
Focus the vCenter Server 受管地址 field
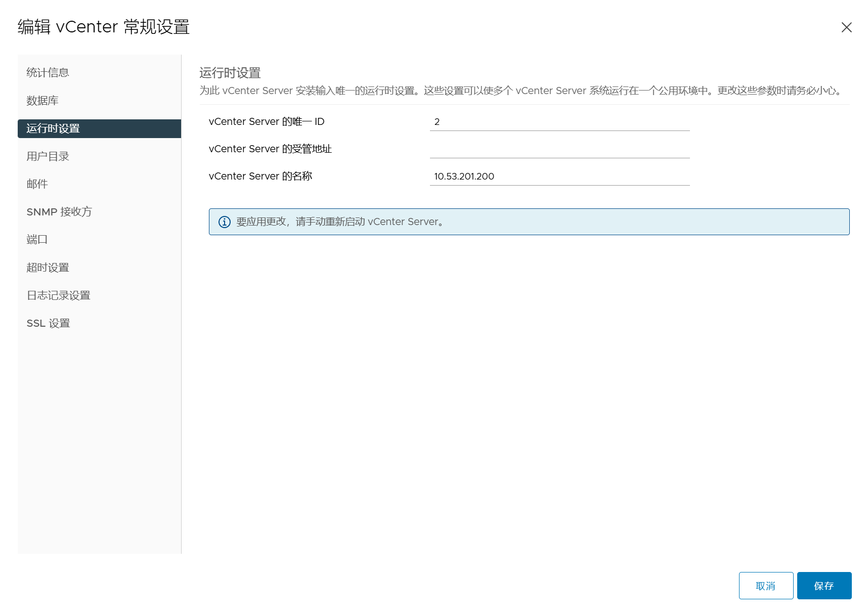tap(559, 149)
